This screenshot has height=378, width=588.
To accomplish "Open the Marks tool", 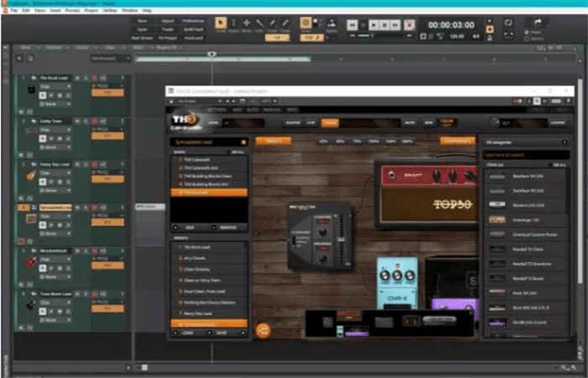I will point(332,24).
